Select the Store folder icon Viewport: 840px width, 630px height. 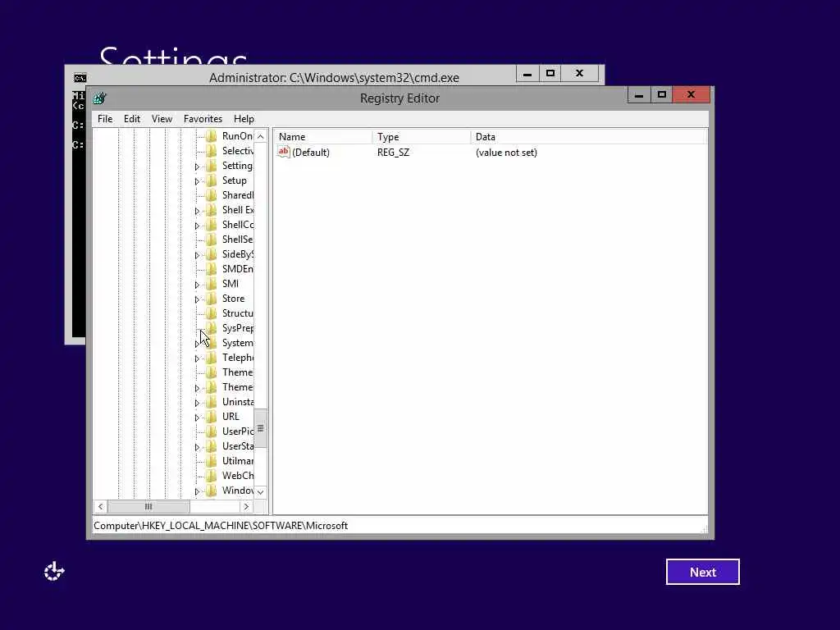coord(212,299)
